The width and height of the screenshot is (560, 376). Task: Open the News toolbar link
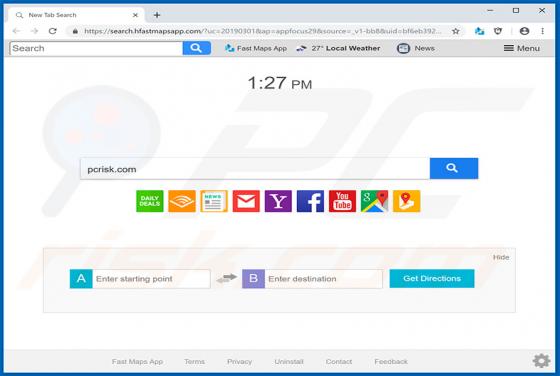(416, 48)
